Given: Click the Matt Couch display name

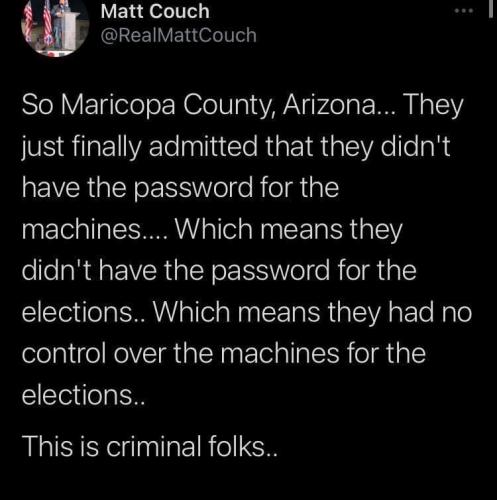Looking at the screenshot, I should pos(155,12).
